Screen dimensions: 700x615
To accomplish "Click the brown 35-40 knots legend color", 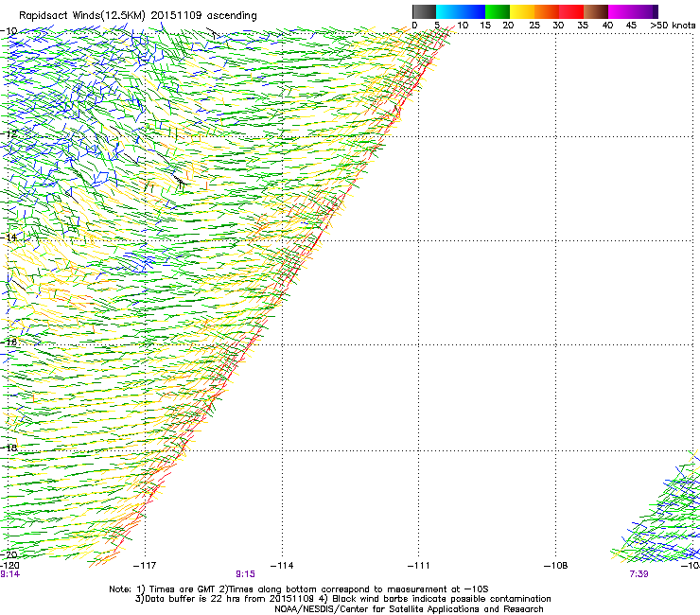I will (x=596, y=11).
